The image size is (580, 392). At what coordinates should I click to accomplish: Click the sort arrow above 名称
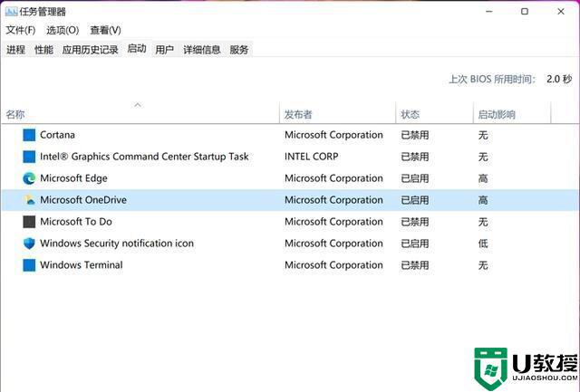(x=138, y=105)
